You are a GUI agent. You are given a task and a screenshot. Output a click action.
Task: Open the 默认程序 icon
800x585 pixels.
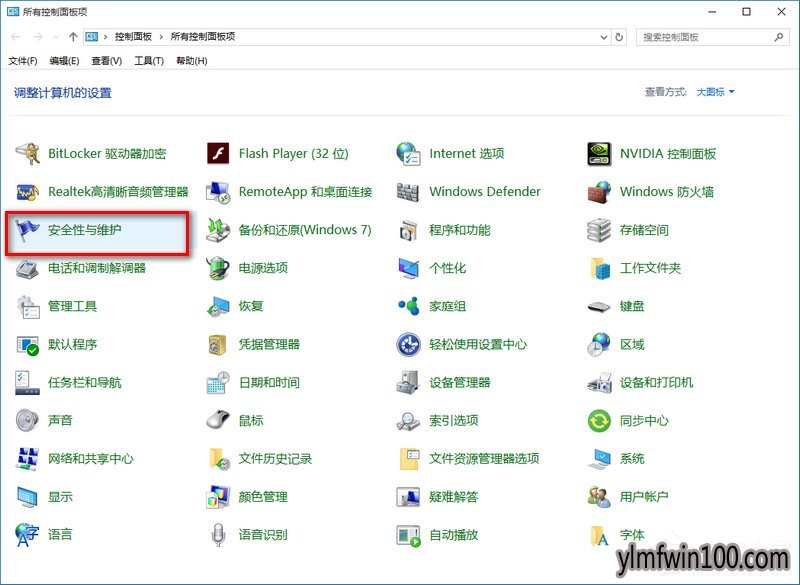click(28, 345)
